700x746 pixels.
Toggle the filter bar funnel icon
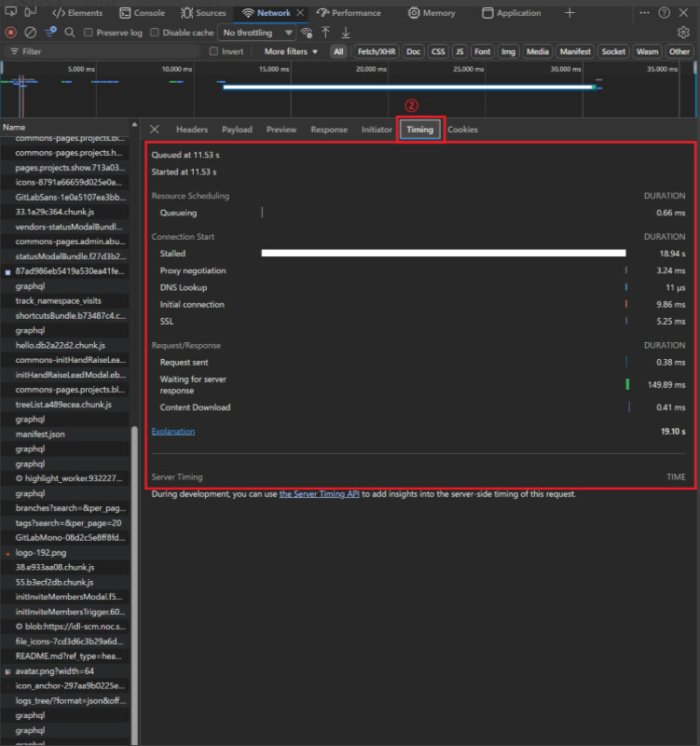click(x=50, y=33)
